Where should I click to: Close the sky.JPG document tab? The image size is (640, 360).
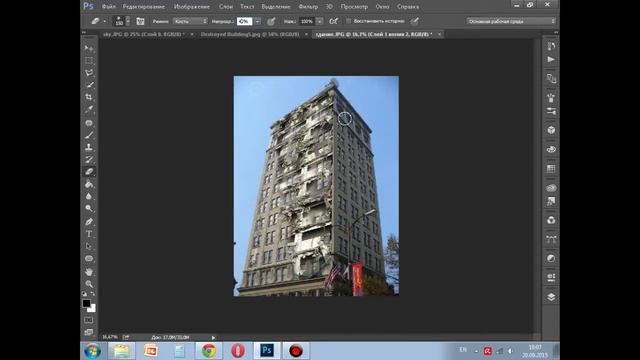click(x=192, y=34)
